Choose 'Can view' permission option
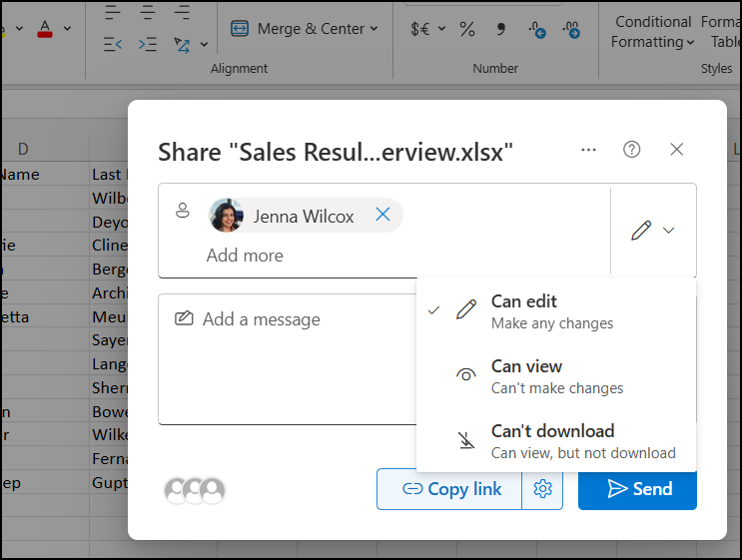Viewport: 742px width, 560px height. click(x=556, y=376)
